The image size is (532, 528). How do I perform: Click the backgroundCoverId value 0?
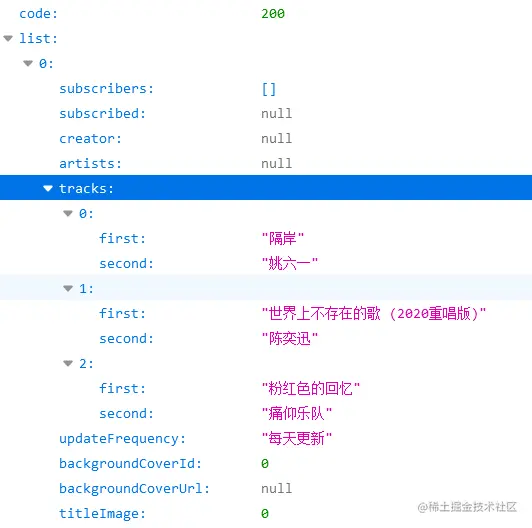[265, 464]
